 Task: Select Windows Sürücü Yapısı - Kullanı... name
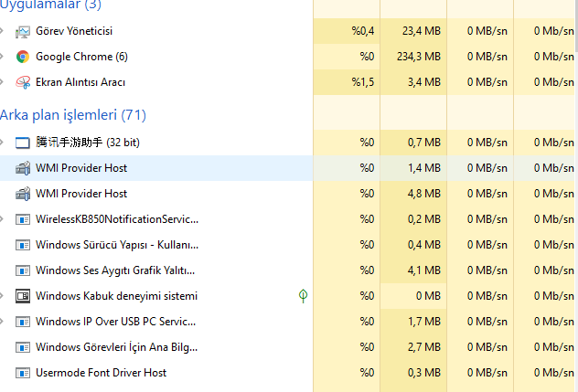(117, 245)
